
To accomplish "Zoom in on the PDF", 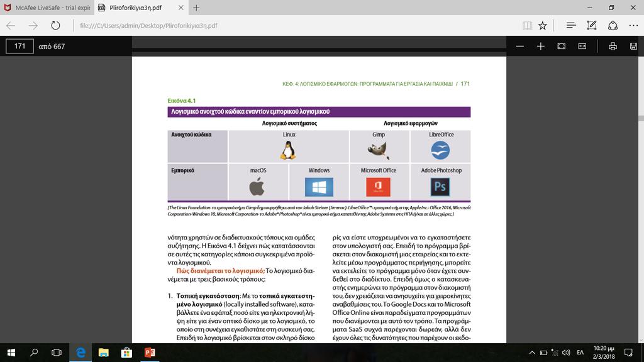I will [x=540, y=47].
